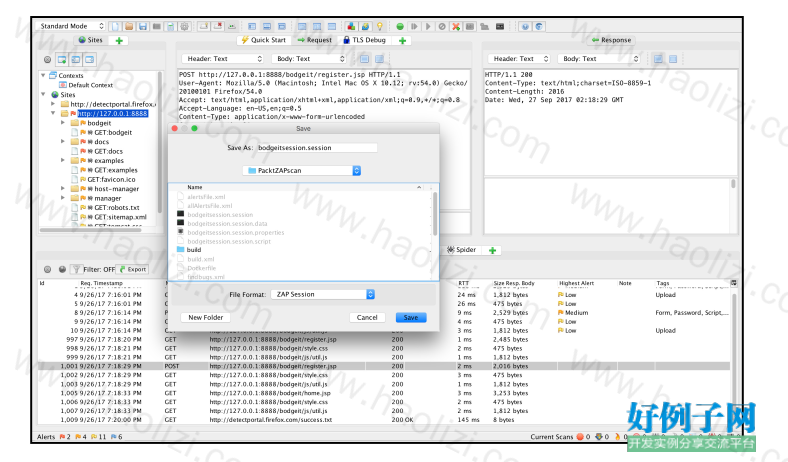Click the New Folder button
788x462 pixels.
(206, 318)
